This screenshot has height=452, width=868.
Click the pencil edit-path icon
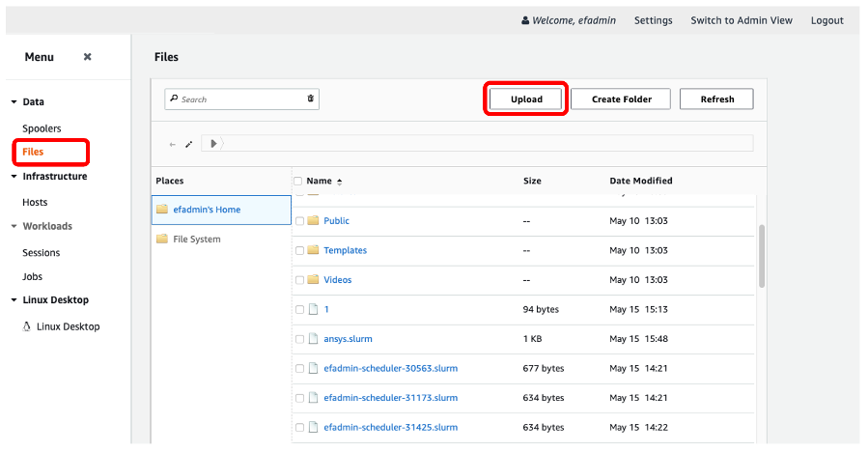tap(188, 144)
